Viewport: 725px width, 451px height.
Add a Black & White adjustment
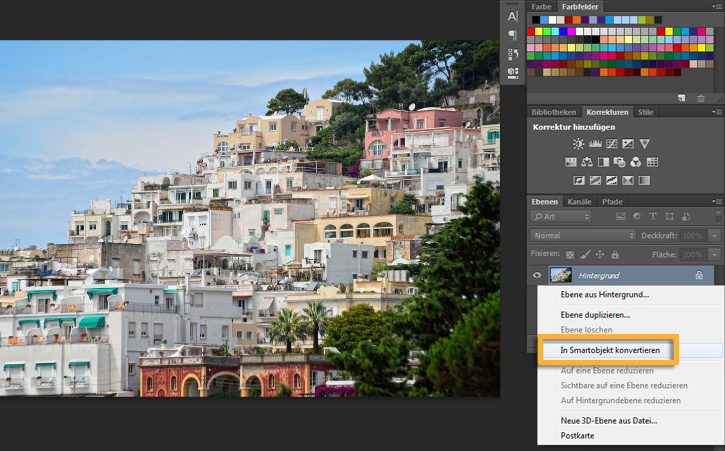(603, 162)
